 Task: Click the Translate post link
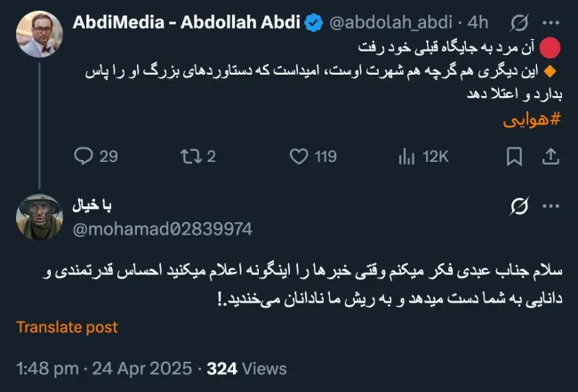point(67,327)
